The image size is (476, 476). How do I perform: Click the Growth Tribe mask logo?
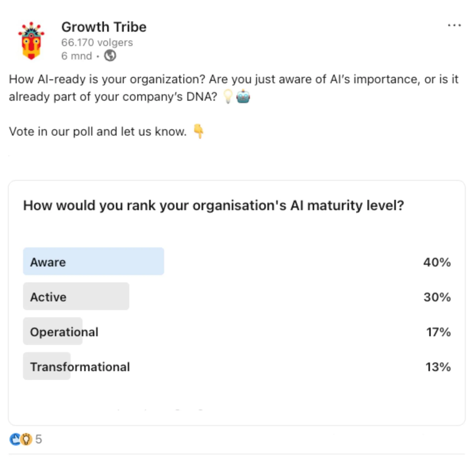click(x=31, y=41)
